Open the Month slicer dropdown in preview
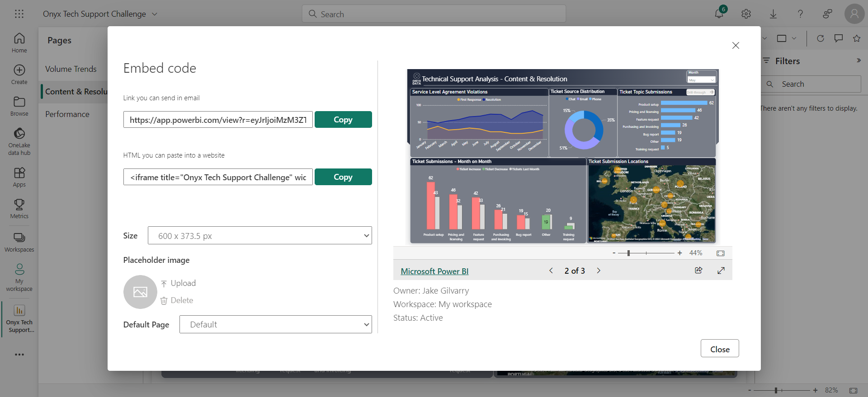This screenshot has height=397, width=868. pyautogui.click(x=702, y=80)
